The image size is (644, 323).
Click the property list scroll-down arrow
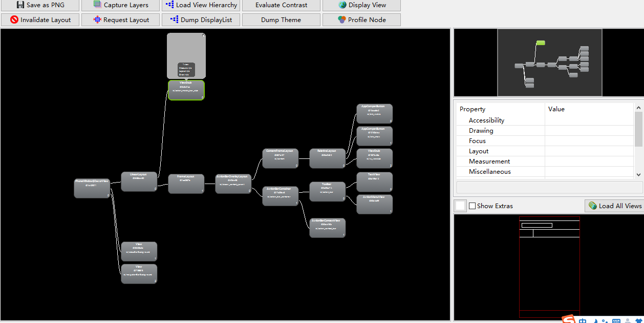(x=638, y=174)
